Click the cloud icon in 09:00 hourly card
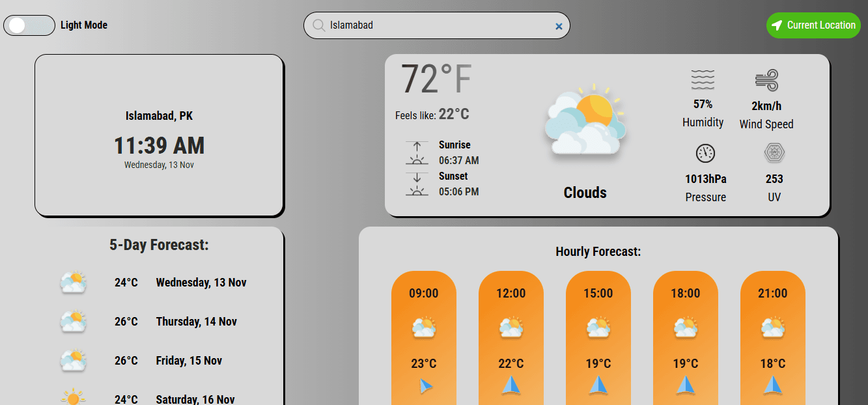This screenshot has height=405, width=868. [424, 327]
